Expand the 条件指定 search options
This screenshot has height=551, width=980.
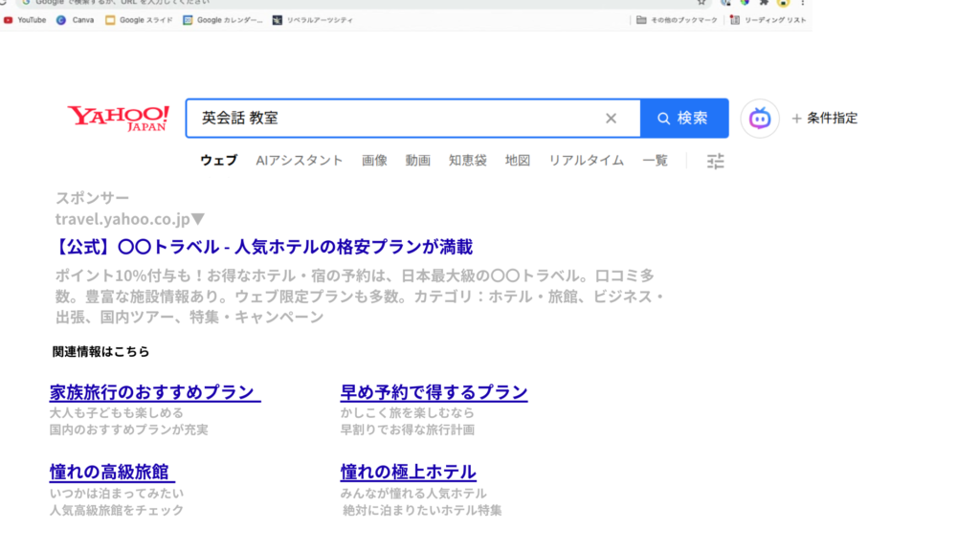click(x=824, y=119)
